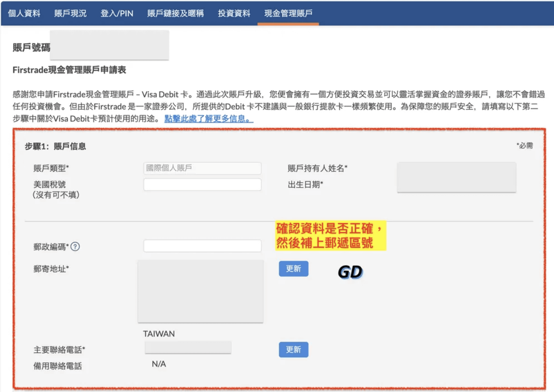Image resolution: width=554 pixels, height=392 pixels.
Task: Click the 賬戶類型 field showing 國際個人賬戶
Action: 202,168
